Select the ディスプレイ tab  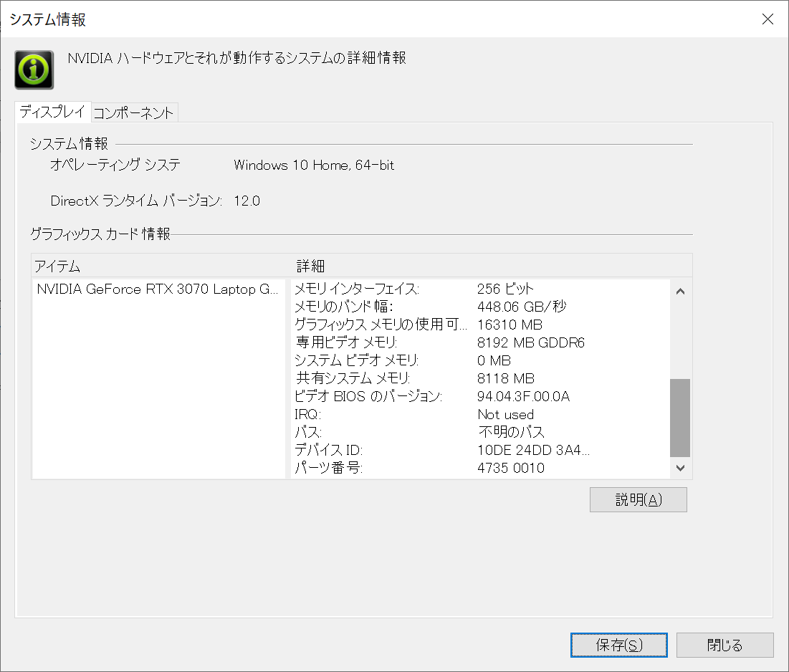(x=53, y=112)
